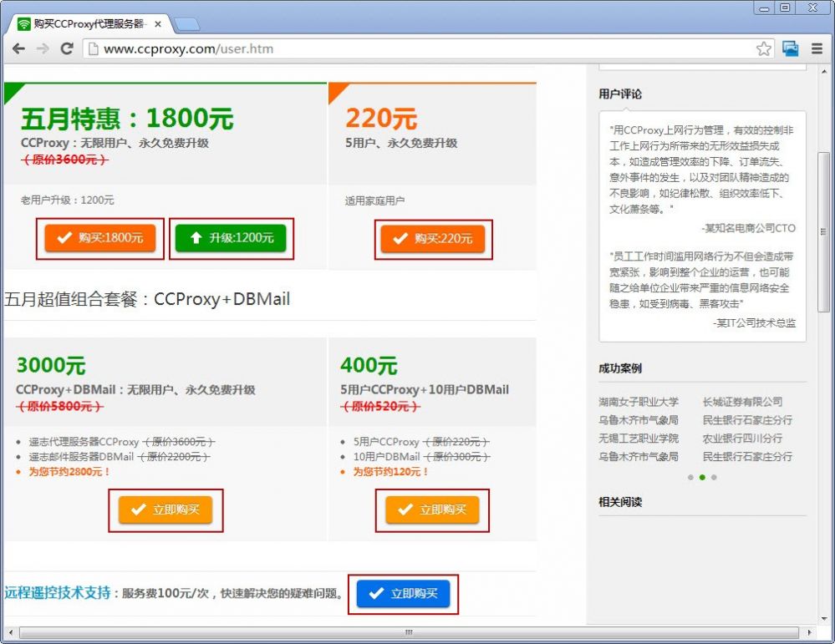Click the orange 220元 price heading
This screenshot has height=644, width=835.
tap(381, 118)
